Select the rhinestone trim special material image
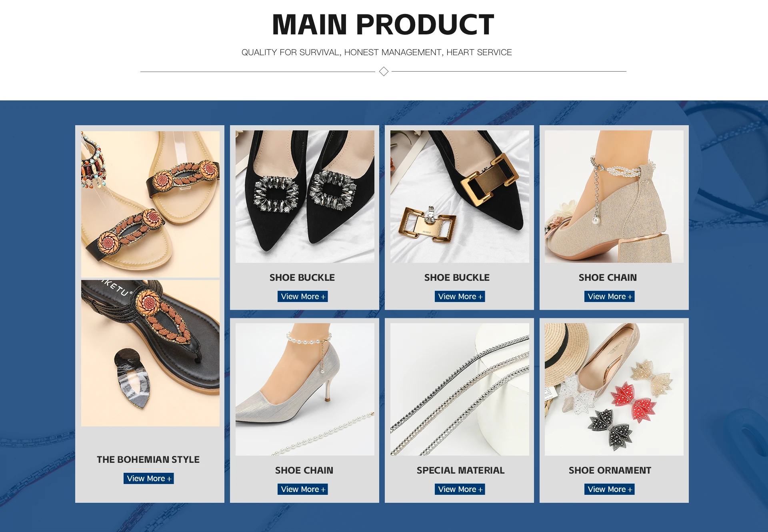Screen dimensions: 768x532 click(x=460, y=389)
